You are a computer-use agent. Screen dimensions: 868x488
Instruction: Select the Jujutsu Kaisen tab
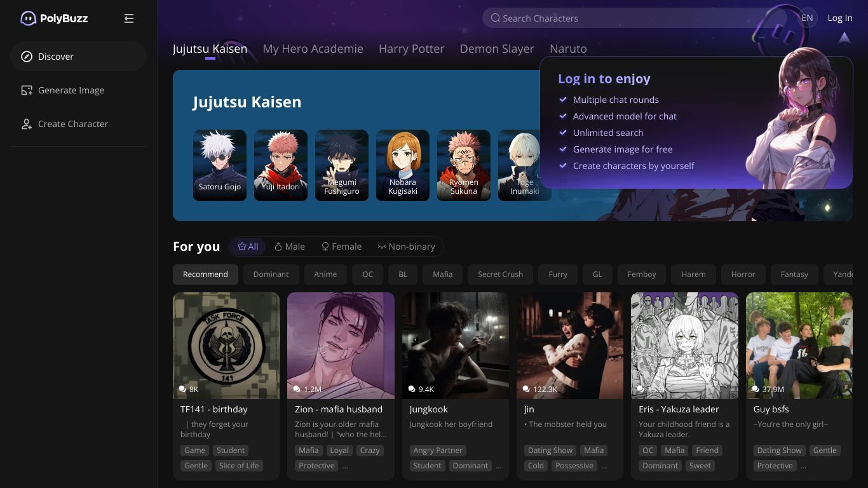pos(210,48)
